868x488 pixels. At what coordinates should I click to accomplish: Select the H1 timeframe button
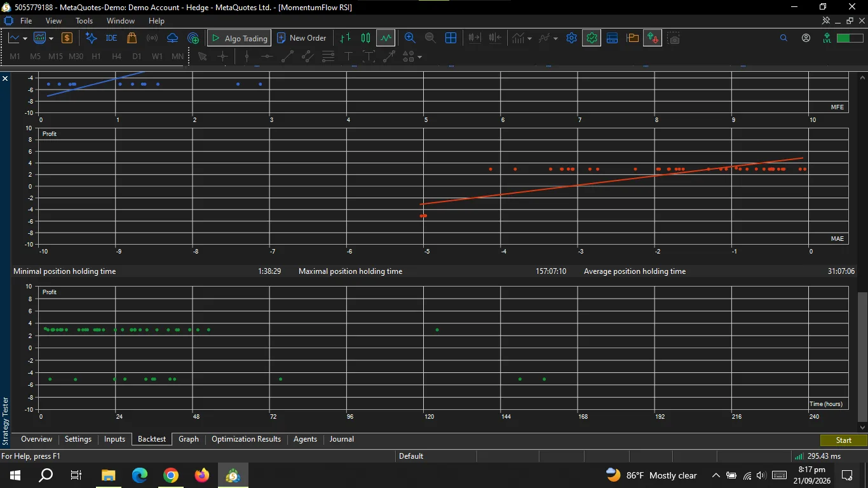pos(97,57)
